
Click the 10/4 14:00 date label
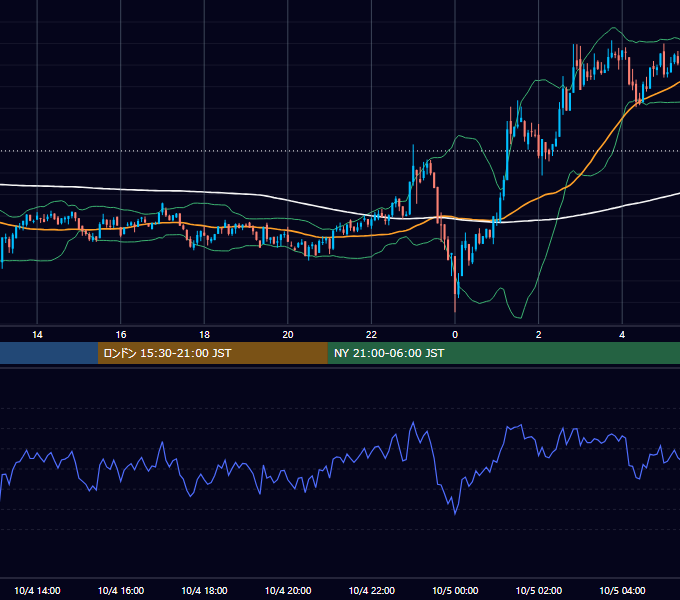(37, 590)
